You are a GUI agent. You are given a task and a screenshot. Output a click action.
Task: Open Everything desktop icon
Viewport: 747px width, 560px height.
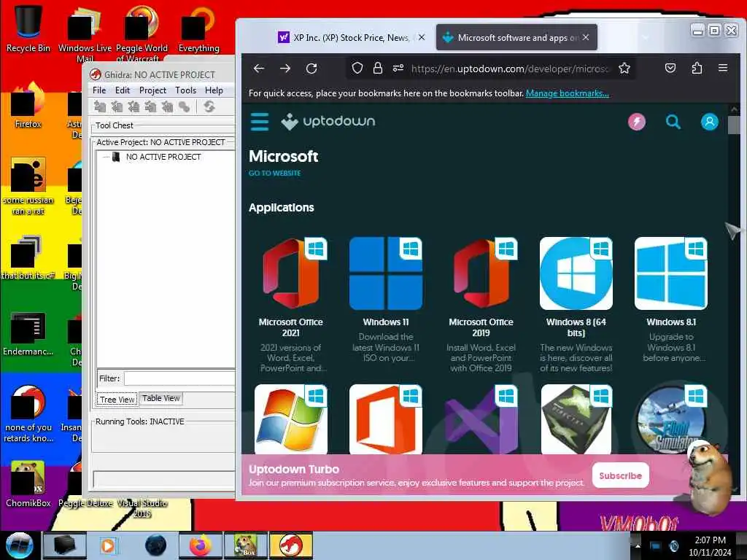198,28
